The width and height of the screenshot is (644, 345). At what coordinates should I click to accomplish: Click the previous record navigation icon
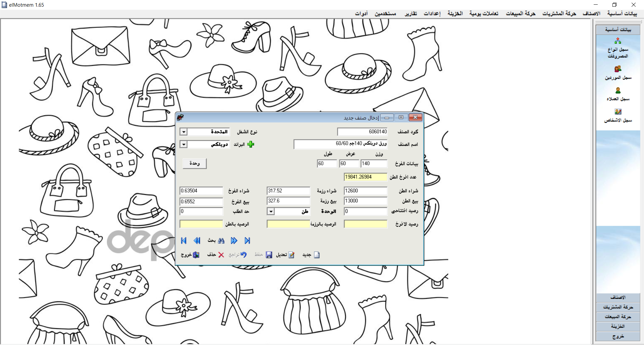pos(197,240)
